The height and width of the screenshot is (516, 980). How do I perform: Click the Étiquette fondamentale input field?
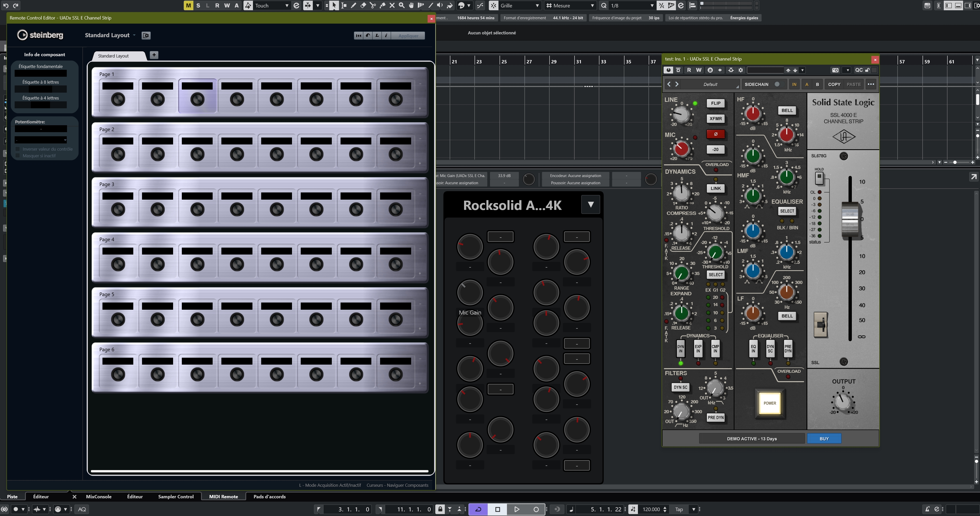click(41, 73)
